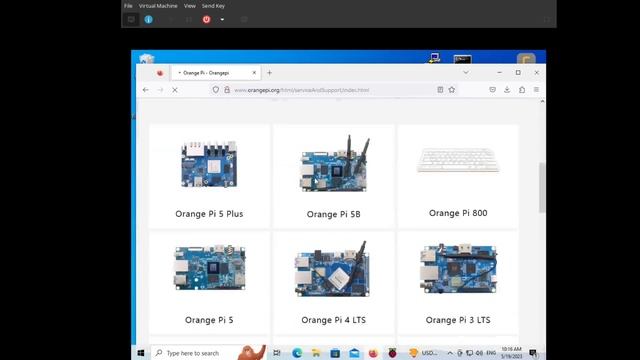The height and width of the screenshot is (360, 640).
Task: Open the tracking protection shield icon
Action: click(216, 90)
